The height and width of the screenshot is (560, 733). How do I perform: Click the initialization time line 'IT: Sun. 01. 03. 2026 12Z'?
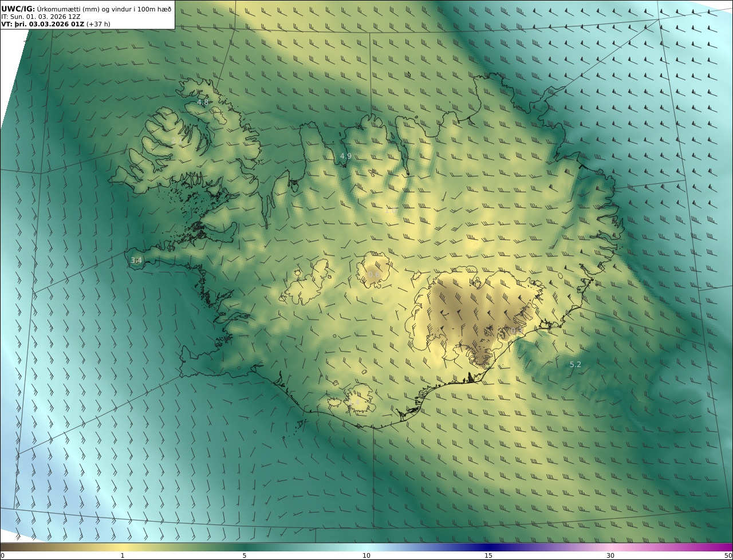[41, 17]
